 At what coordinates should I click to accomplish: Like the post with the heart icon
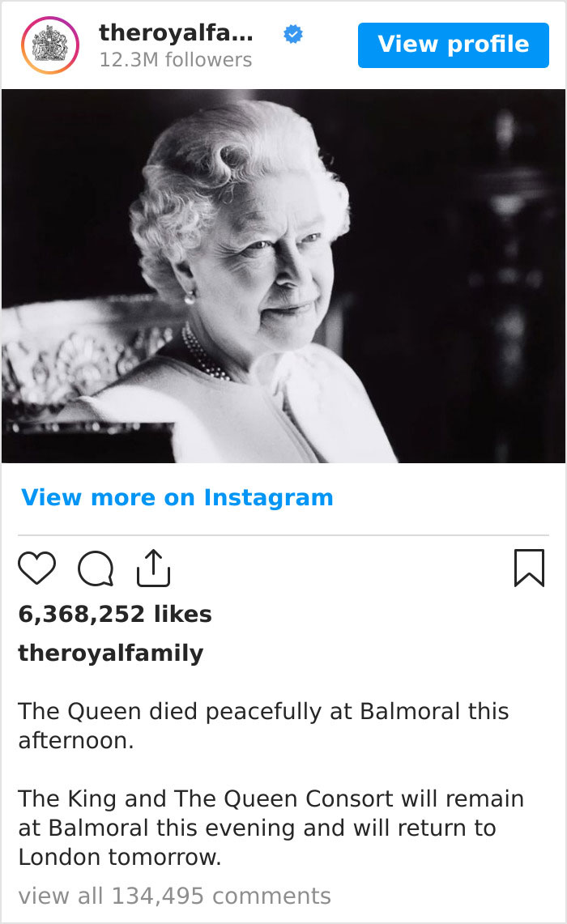pyautogui.click(x=36, y=568)
